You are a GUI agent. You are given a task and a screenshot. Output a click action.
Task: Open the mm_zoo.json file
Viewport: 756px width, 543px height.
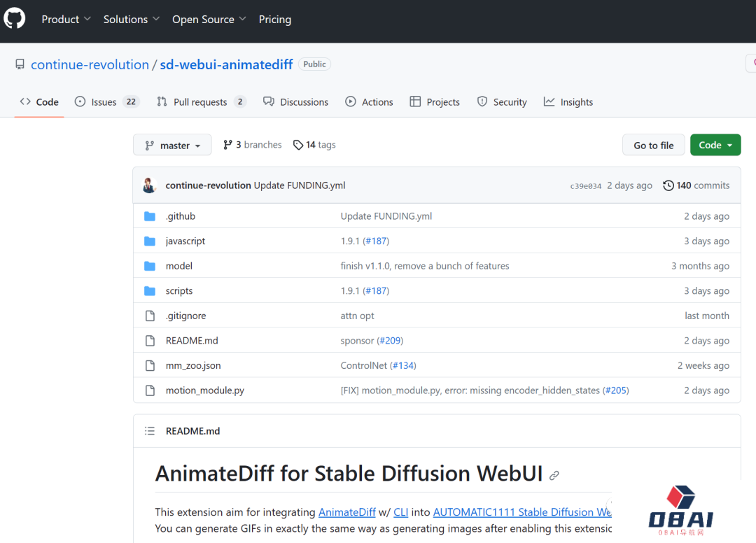point(193,366)
